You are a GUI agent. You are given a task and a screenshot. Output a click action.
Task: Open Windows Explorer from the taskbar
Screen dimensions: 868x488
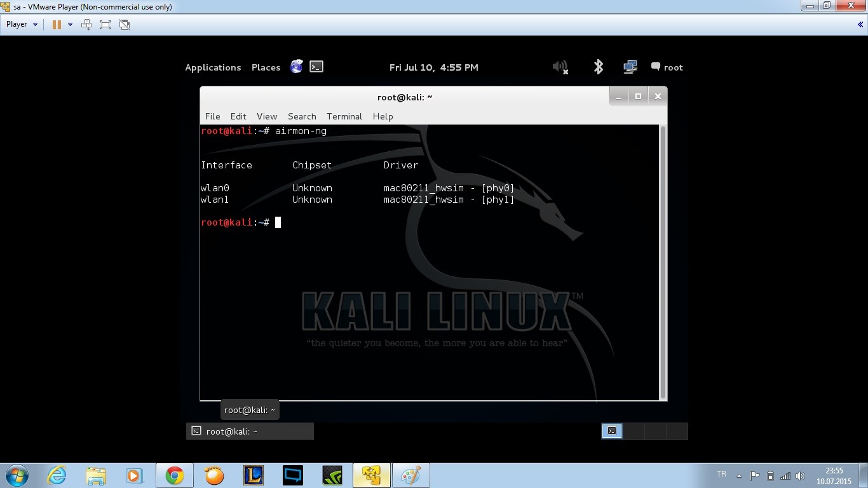point(96,475)
